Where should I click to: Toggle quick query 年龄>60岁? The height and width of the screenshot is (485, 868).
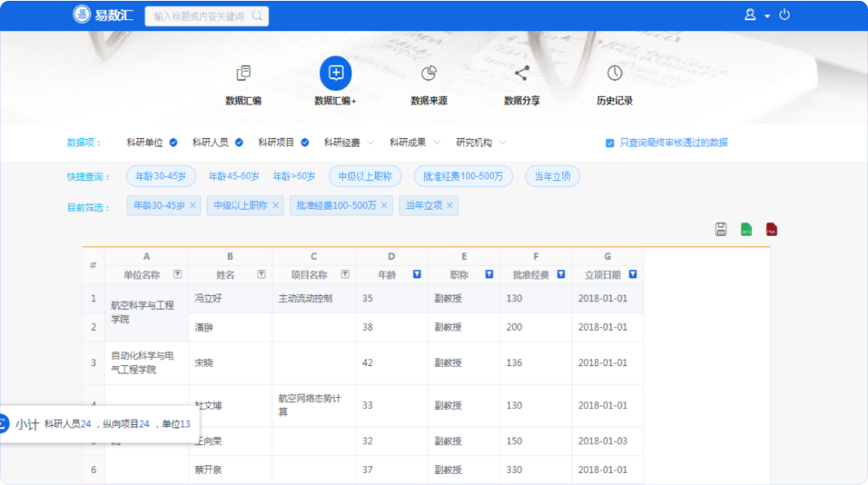pos(294,176)
